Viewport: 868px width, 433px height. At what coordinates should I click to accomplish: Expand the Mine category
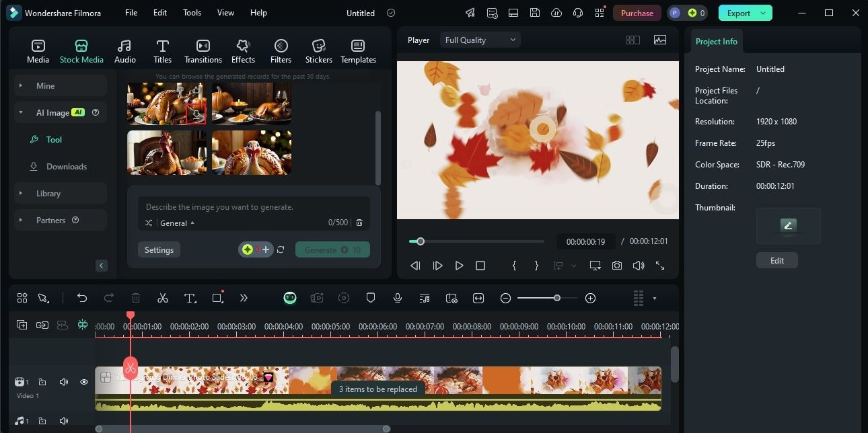(x=61, y=85)
